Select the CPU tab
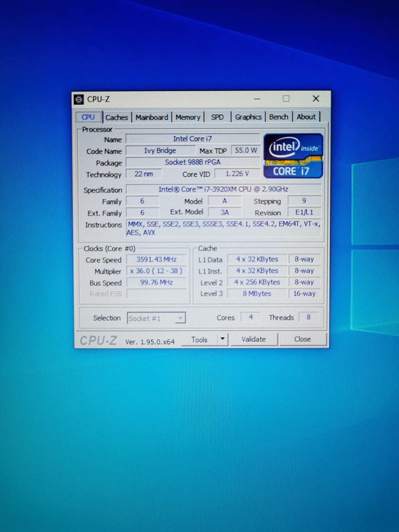This screenshot has width=399, height=532. [x=88, y=117]
